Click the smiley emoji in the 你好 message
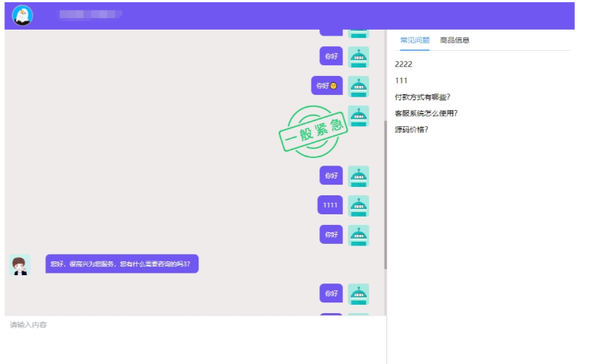This screenshot has width=593, height=364. click(333, 86)
